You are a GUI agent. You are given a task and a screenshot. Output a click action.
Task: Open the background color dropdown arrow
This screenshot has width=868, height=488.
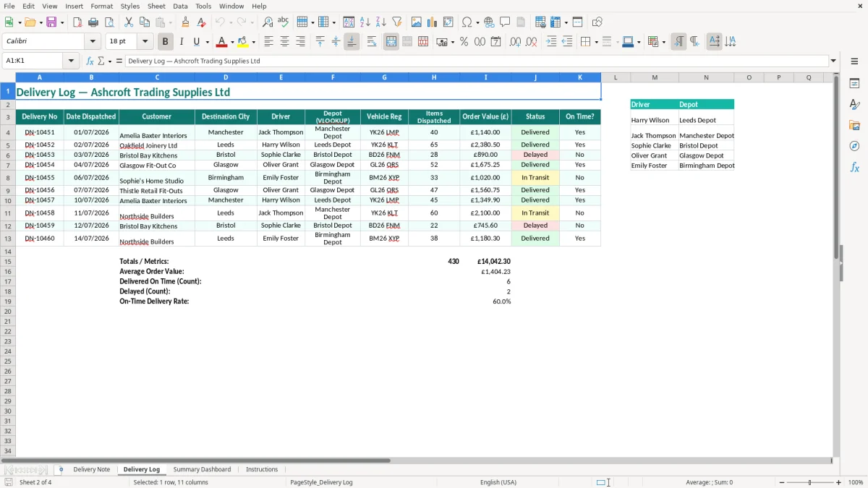coord(253,42)
